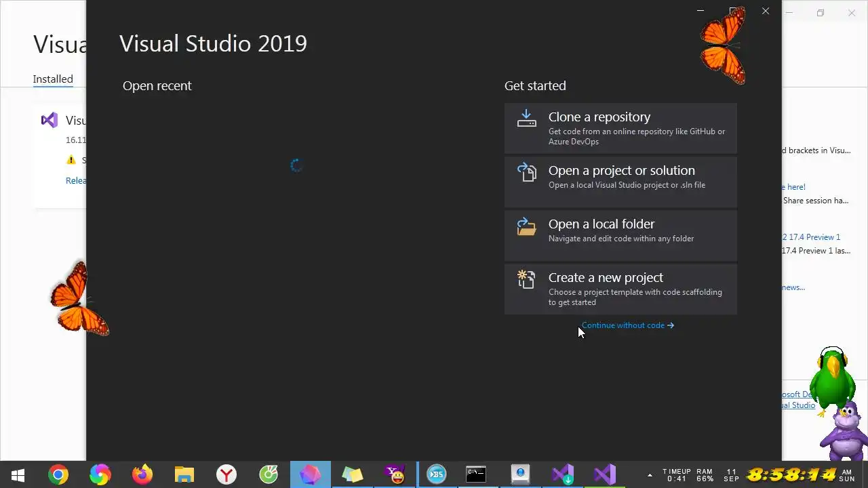The width and height of the screenshot is (868, 488).
Task: Click the Visual Studio logo in Installer window
Action: click(49, 121)
